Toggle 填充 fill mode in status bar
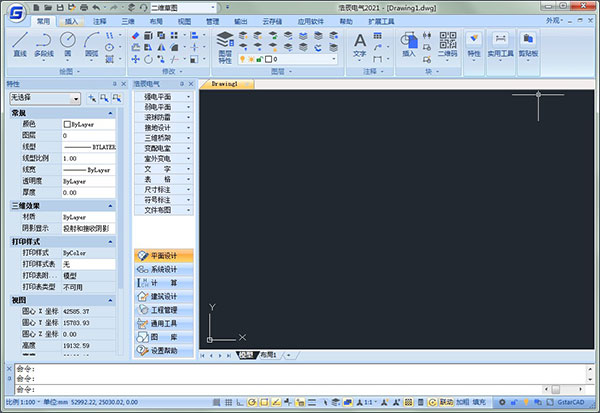This screenshot has height=413, width=600. (479, 402)
